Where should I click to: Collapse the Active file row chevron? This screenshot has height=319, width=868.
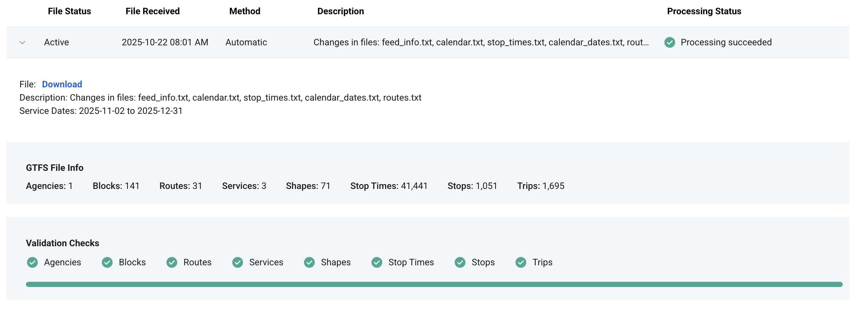click(x=23, y=42)
